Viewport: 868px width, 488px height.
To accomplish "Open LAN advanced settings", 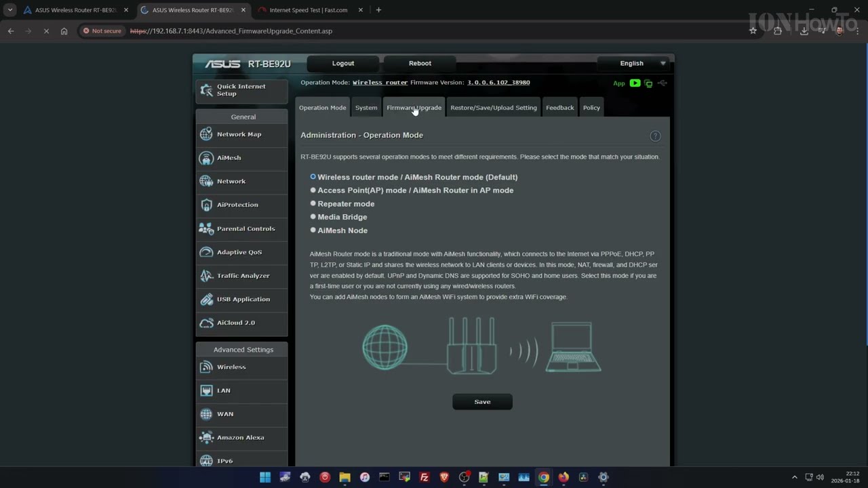I will pyautogui.click(x=241, y=390).
